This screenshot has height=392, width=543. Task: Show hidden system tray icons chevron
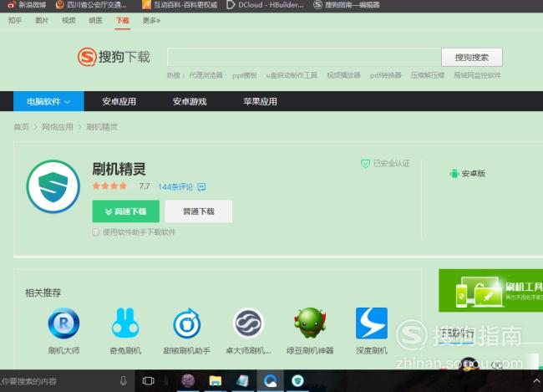(536, 381)
